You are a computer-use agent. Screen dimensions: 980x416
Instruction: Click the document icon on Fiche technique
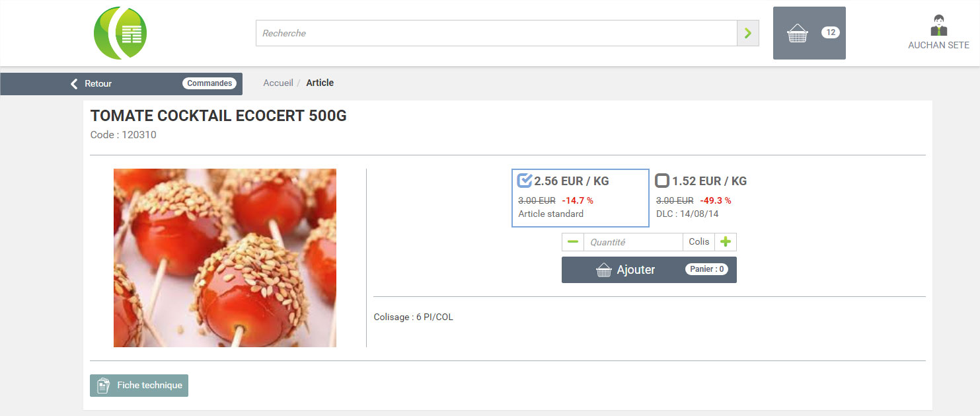[103, 386]
